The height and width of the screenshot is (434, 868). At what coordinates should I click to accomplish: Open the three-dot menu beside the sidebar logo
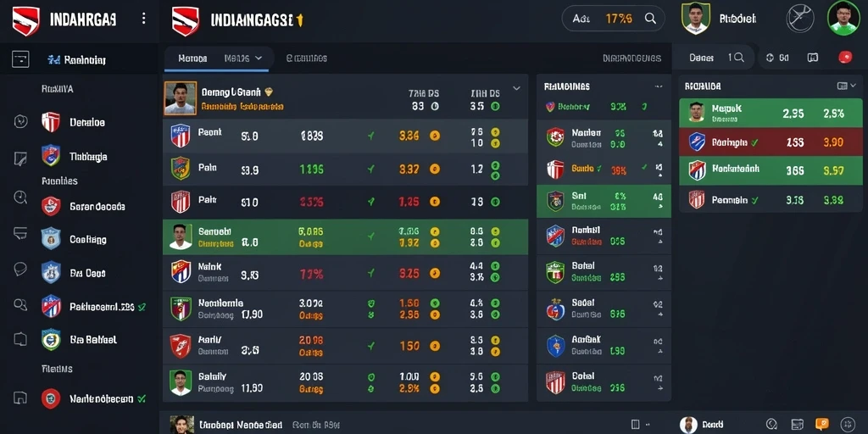(144, 19)
